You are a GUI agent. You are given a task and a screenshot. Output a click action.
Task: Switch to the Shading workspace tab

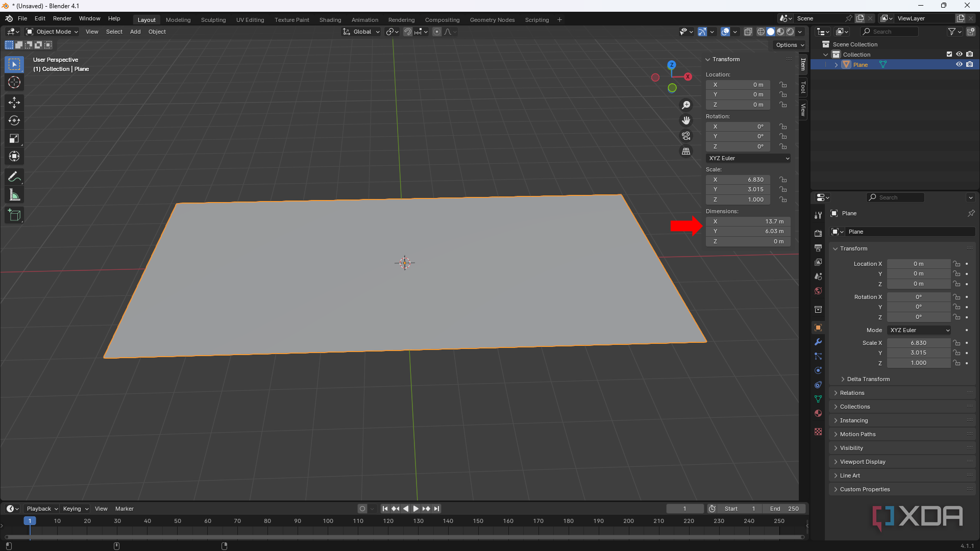tap(330, 19)
